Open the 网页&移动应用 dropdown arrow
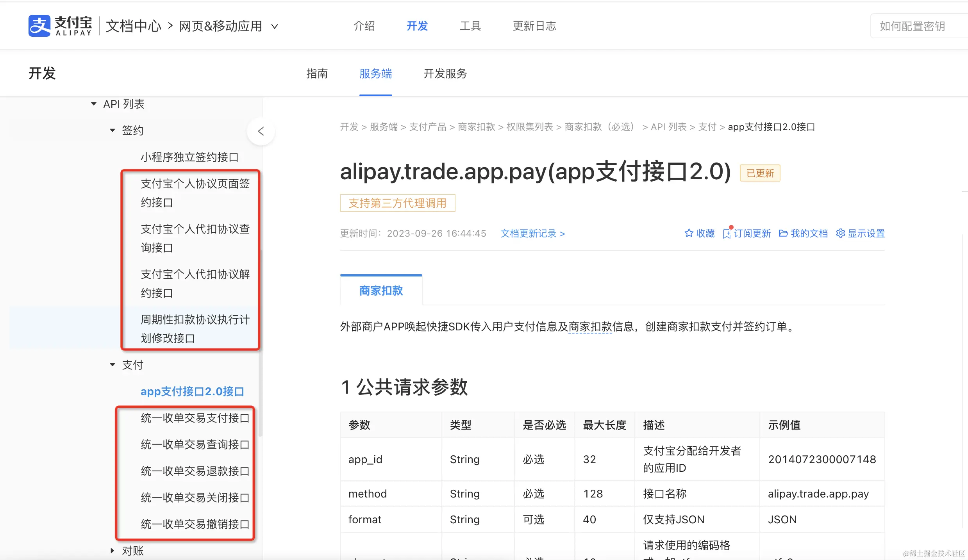This screenshot has height=560, width=968. coord(275,26)
